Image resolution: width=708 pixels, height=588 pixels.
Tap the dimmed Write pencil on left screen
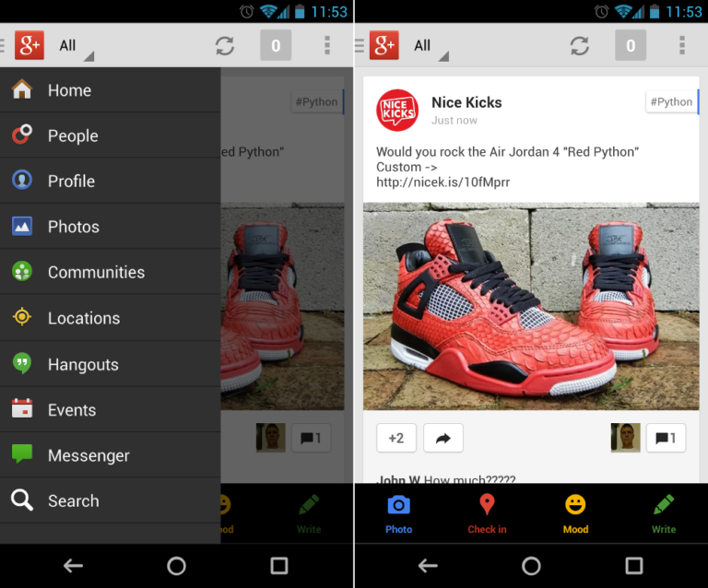tap(309, 513)
